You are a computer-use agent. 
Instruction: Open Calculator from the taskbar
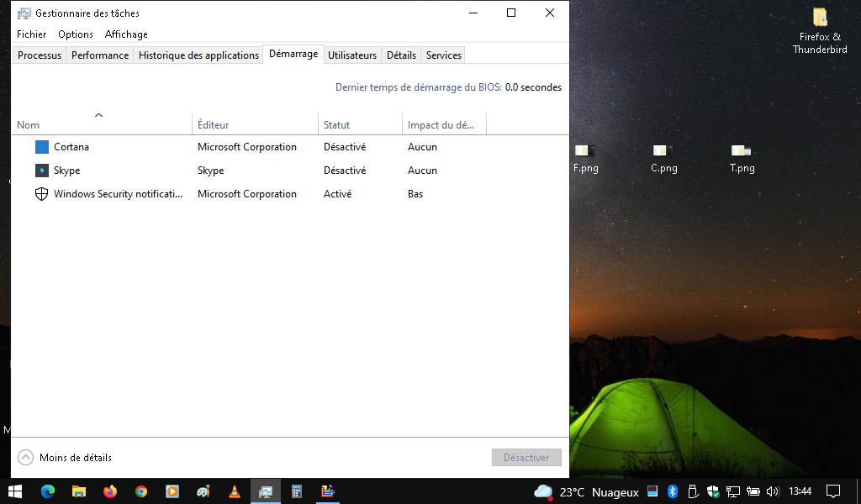point(297,491)
